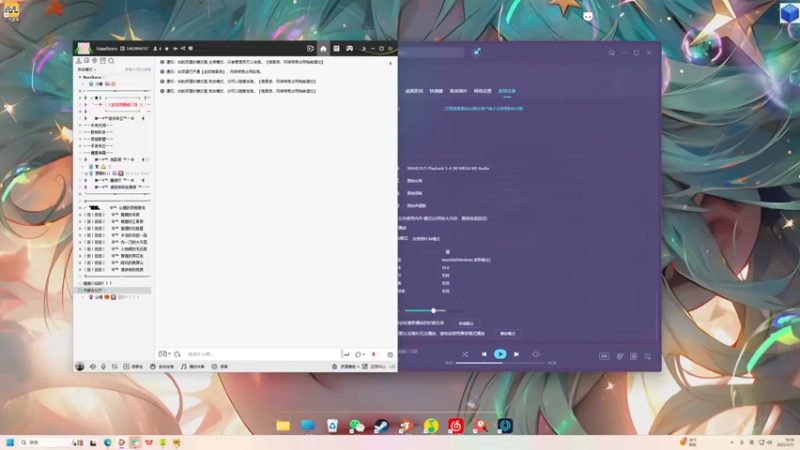Screen dimensions: 800x450
Task: Click the playback progress bar in music player
Action: pyautogui.click(x=500, y=363)
